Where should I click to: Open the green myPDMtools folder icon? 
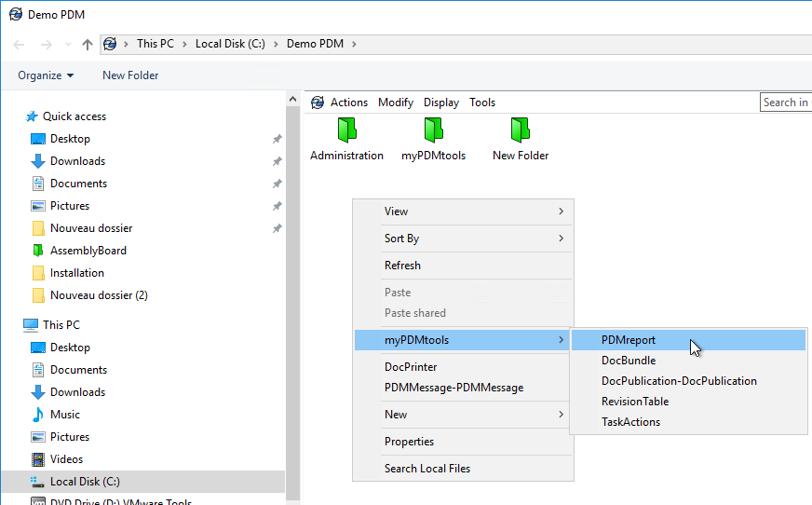click(433, 129)
